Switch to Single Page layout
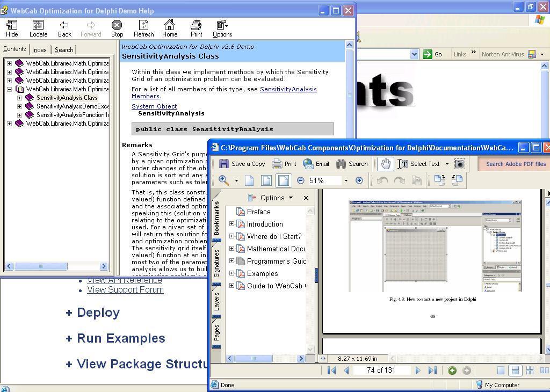The width and height of the screenshot is (550, 392). click(501, 371)
